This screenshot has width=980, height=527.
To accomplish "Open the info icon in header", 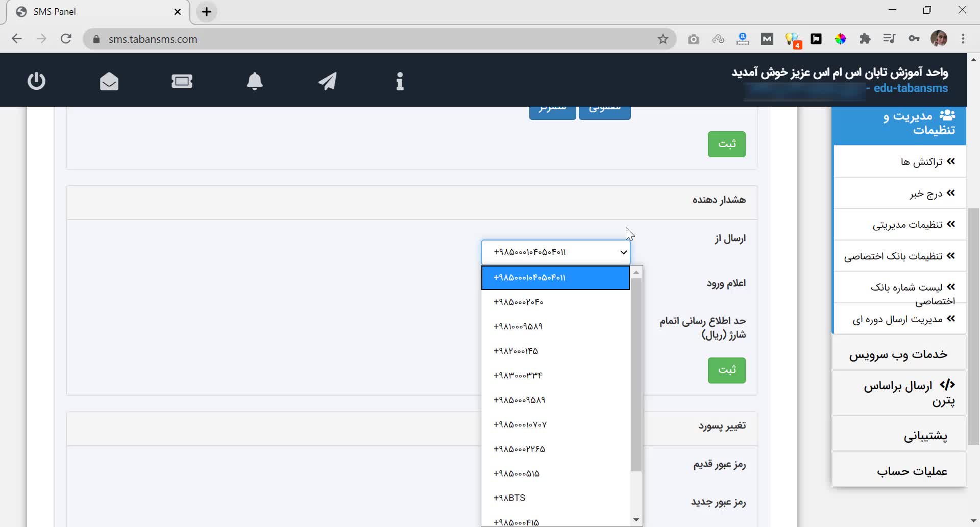I will (400, 81).
